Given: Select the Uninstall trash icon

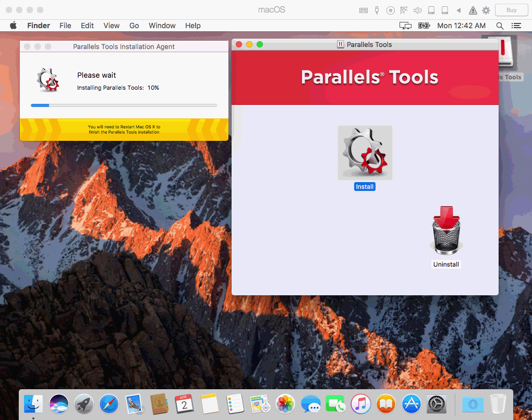Looking at the screenshot, I should click(x=446, y=231).
